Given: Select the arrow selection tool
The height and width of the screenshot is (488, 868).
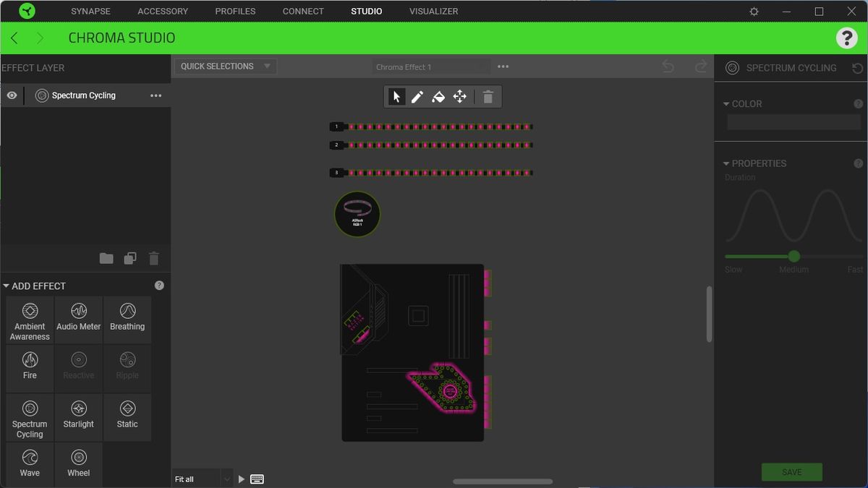Looking at the screenshot, I should [396, 97].
